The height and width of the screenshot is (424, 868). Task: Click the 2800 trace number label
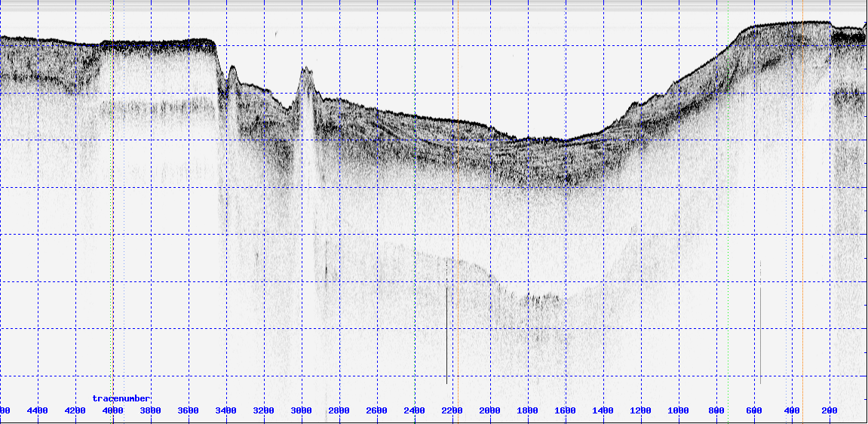pos(339,410)
